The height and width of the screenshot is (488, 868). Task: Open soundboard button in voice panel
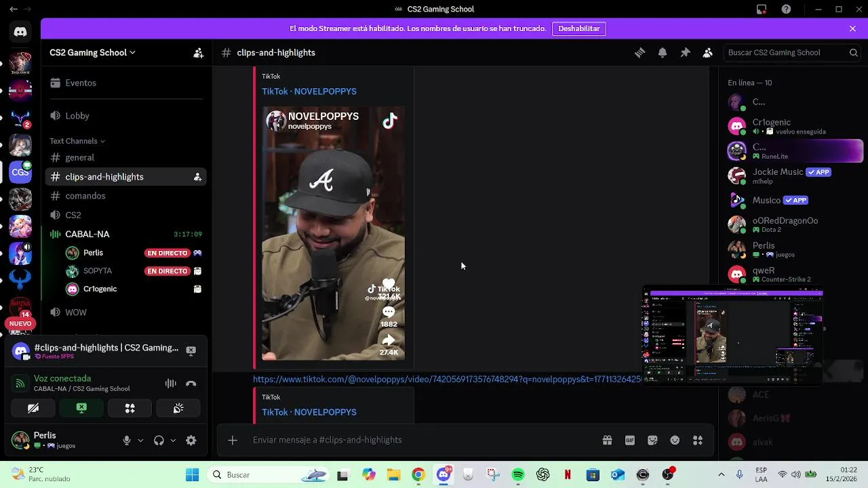tap(178, 408)
